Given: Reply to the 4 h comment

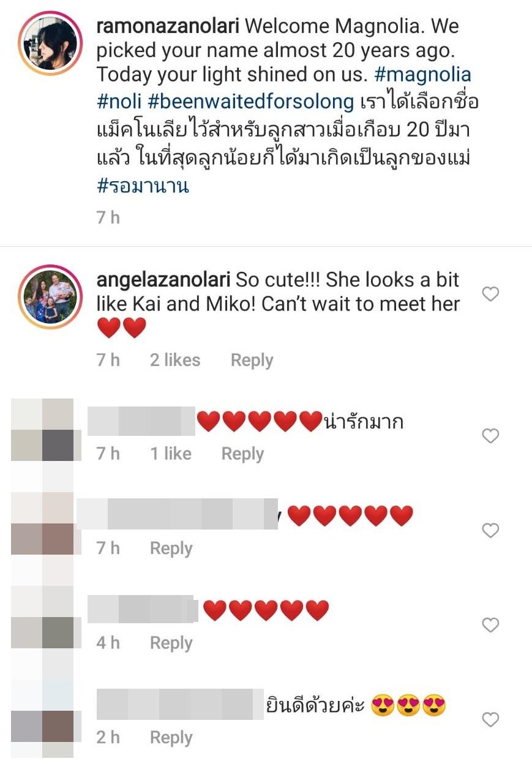Looking at the screenshot, I should point(171,643).
